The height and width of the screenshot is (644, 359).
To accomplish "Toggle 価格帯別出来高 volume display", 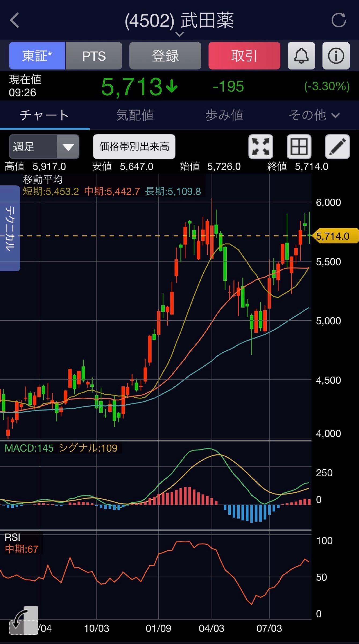I will click(134, 147).
